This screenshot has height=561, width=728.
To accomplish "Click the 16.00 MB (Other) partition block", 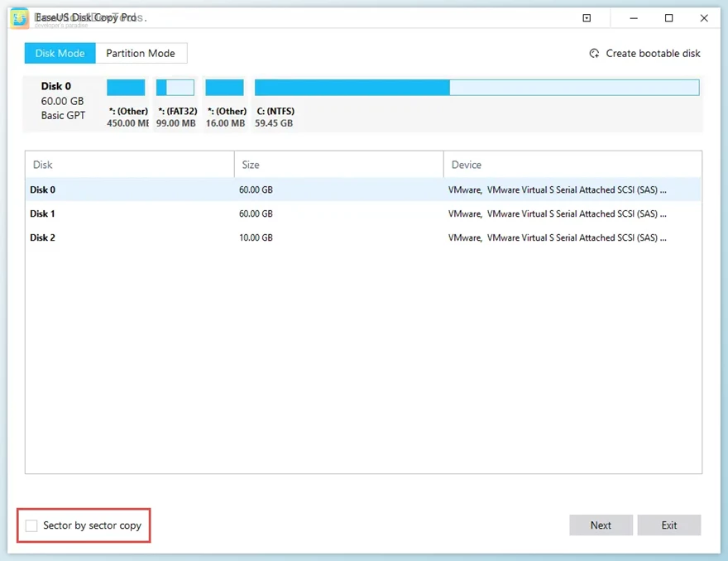I will tap(224, 87).
